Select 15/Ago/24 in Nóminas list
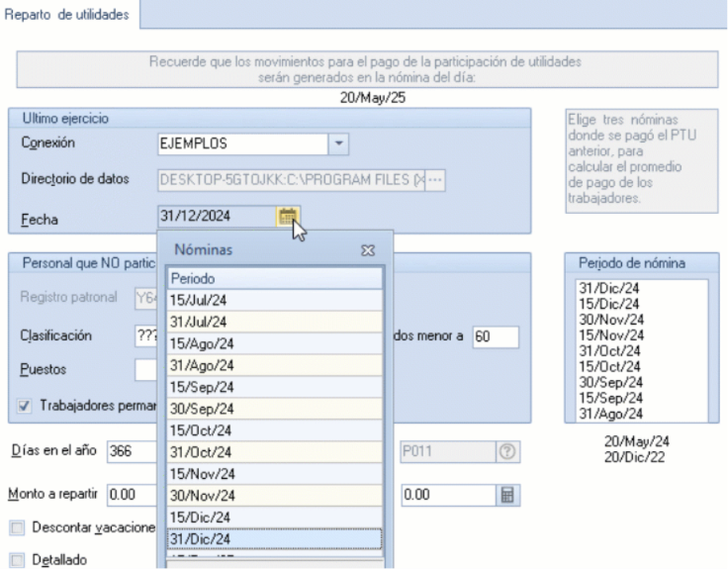 [x=275, y=343]
